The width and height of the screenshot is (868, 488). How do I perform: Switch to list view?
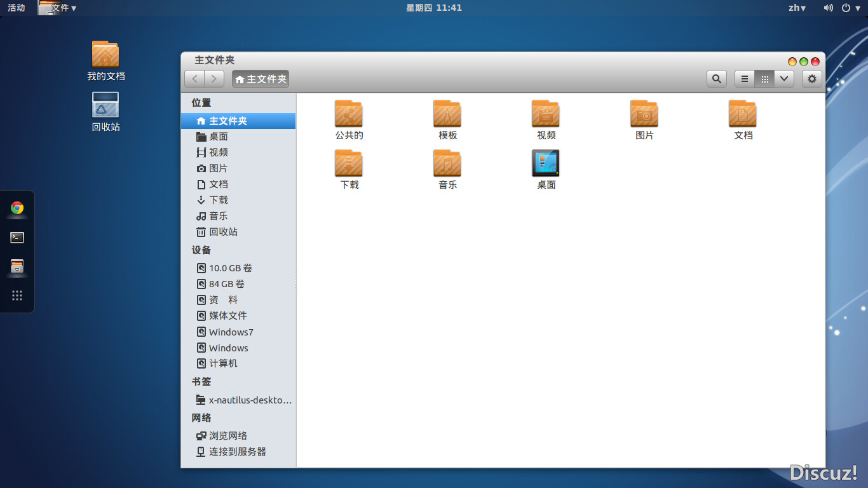(745, 79)
